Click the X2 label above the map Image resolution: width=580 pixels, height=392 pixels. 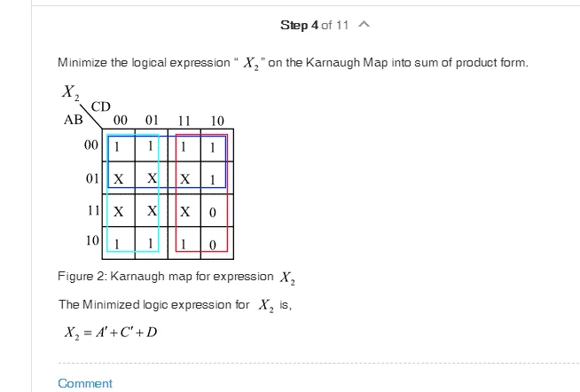pyautogui.click(x=70, y=92)
